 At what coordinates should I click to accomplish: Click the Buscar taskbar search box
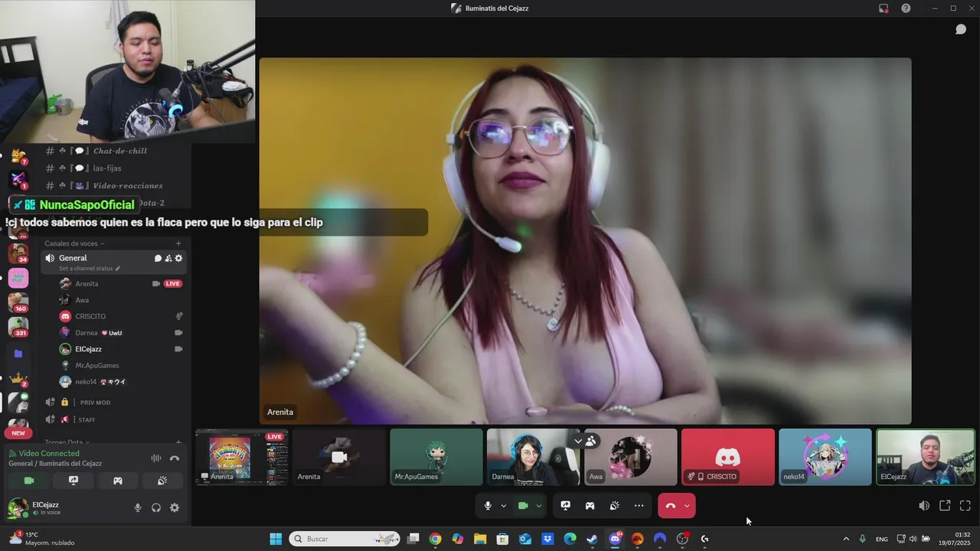click(x=345, y=539)
